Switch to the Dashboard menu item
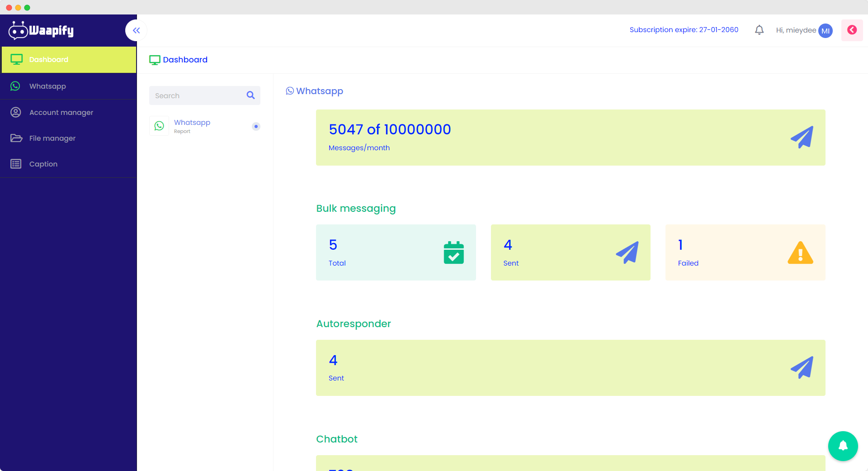The width and height of the screenshot is (868, 471). [48, 59]
